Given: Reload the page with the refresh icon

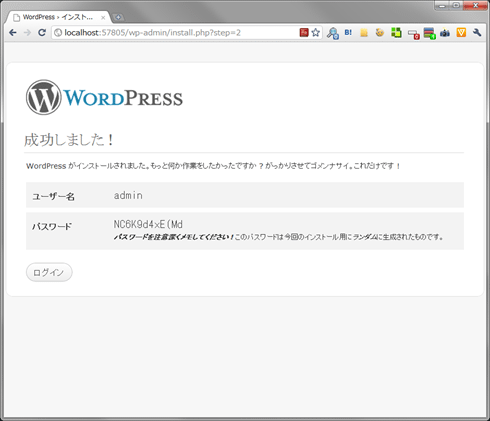Looking at the screenshot, I should 42,33.
